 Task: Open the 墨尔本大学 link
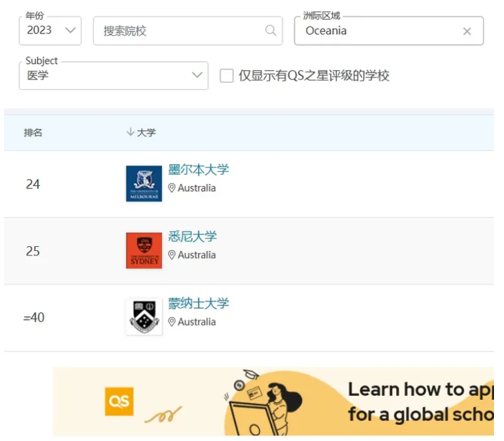(x=198, y=169)
